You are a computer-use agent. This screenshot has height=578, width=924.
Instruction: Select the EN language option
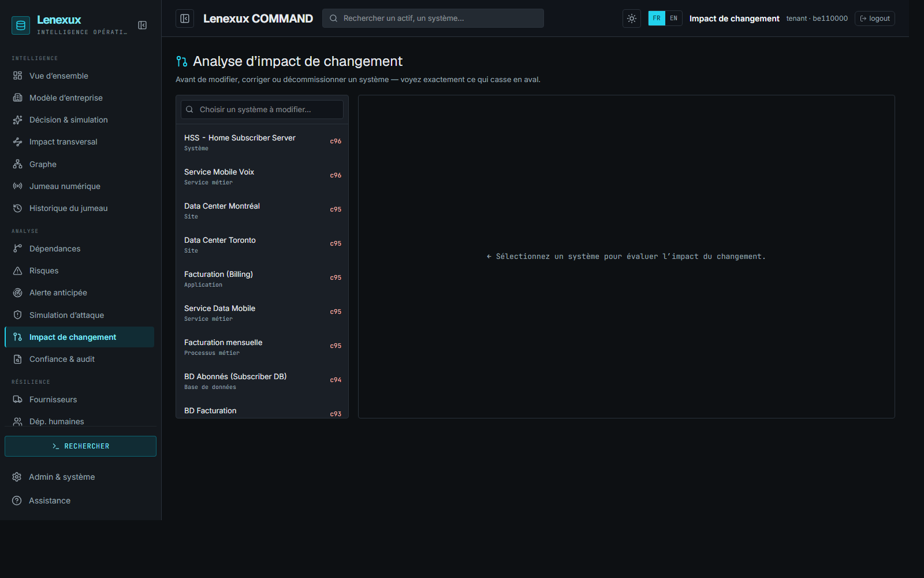point(673,18)
